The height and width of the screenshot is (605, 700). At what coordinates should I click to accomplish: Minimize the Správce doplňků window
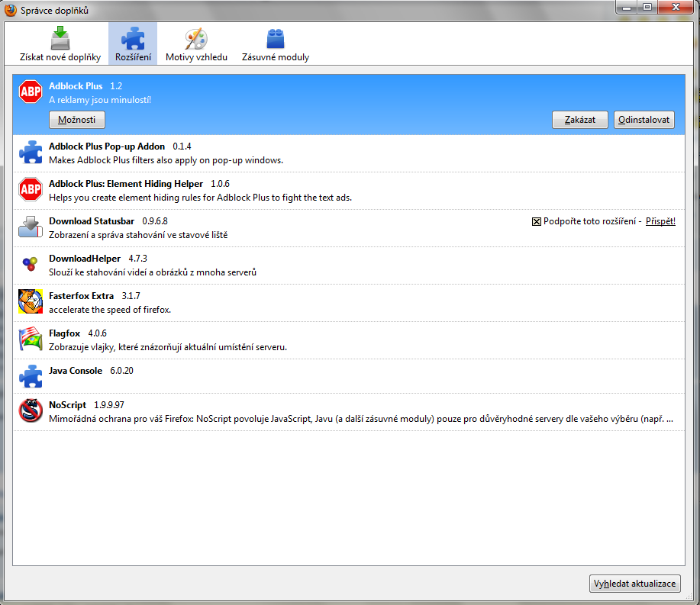tap(627, 8)
